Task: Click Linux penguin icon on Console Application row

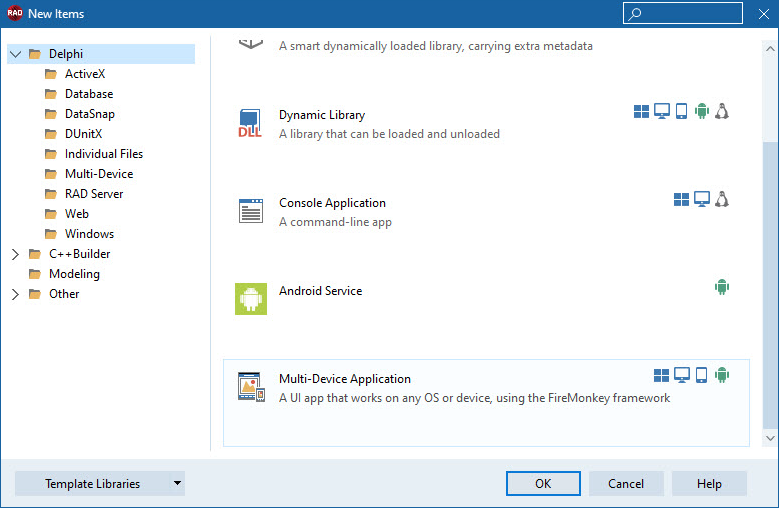Action: pos(722,199)
